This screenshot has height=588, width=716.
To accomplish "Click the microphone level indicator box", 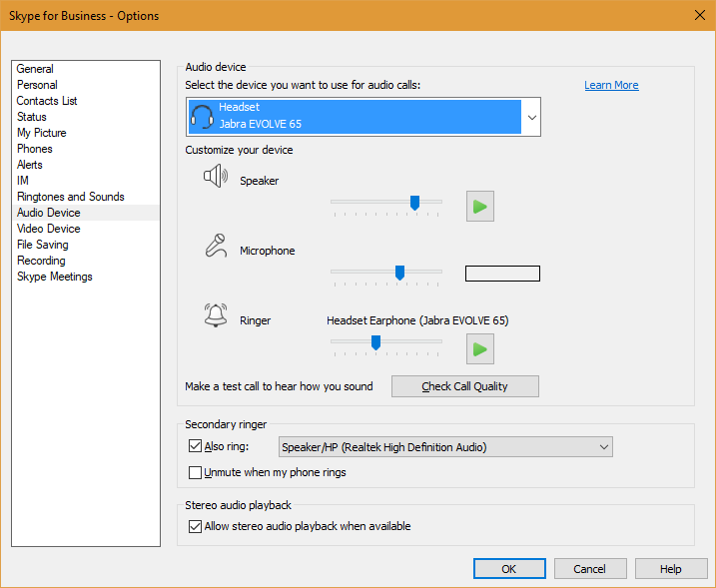I will click(502, 274).
